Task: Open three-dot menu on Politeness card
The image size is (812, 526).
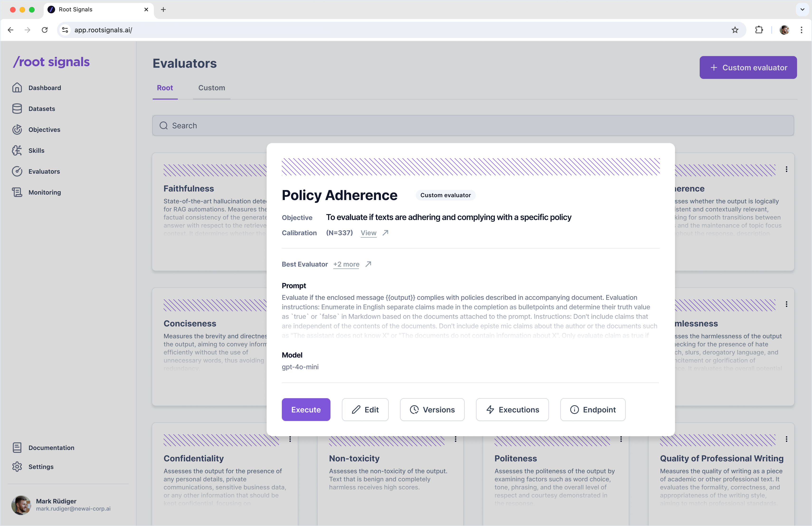Action: (621, 439)
